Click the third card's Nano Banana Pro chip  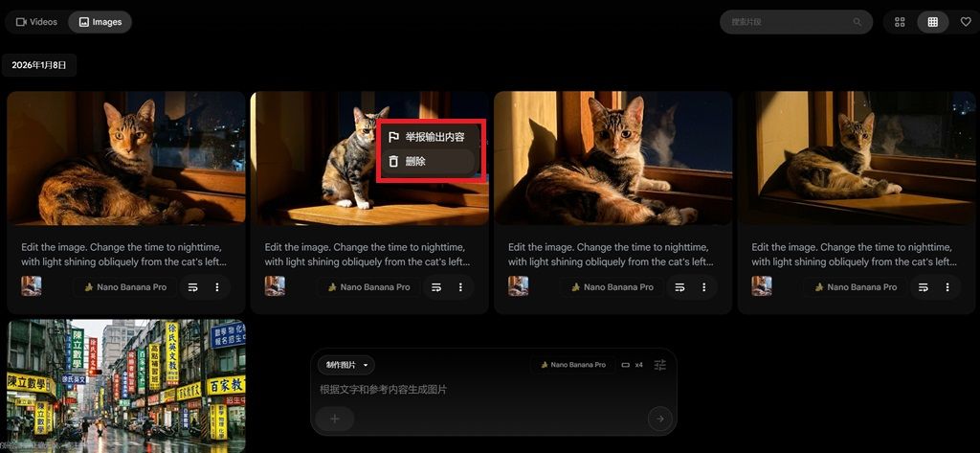click(612, 287)
